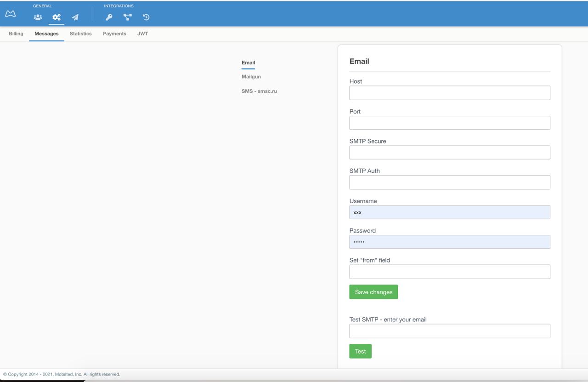Select Email in the side menu
The height and width of the screenshot is (382, 588).
(x=248, y=63)
